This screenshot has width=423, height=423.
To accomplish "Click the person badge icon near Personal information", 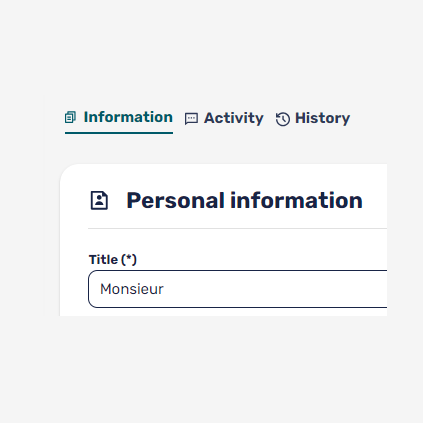I will [x=99, y=200].
